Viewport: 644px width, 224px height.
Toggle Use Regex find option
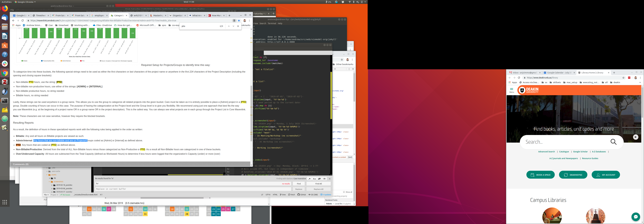(309, 179)
